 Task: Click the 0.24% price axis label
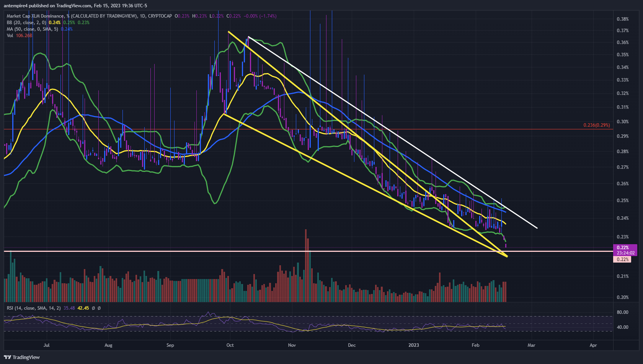[x=623, y=218]
